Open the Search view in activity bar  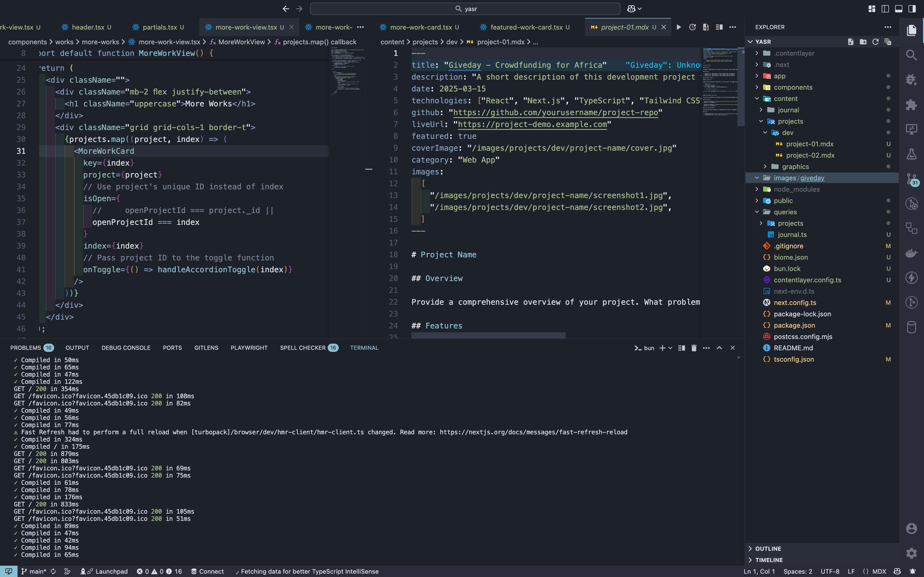coord(911,55)
